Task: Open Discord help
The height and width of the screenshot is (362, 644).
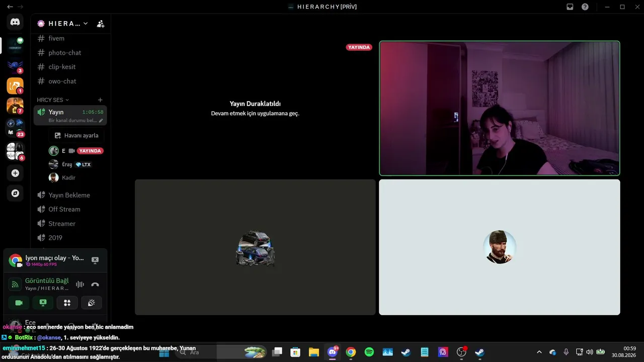Action: pos(585,7)
